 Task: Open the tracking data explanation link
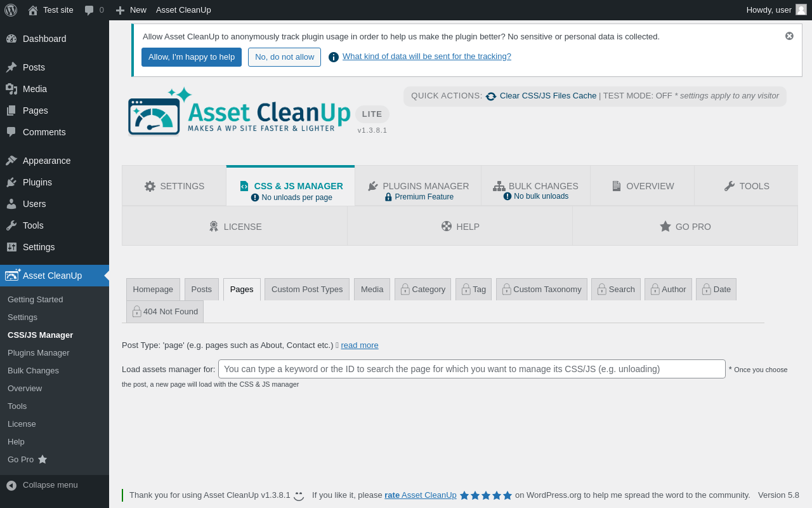click(x=427, y=57)
